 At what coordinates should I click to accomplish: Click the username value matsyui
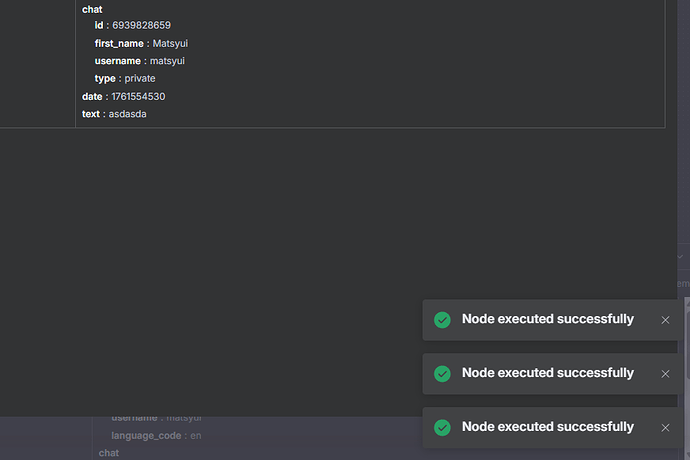168,61
